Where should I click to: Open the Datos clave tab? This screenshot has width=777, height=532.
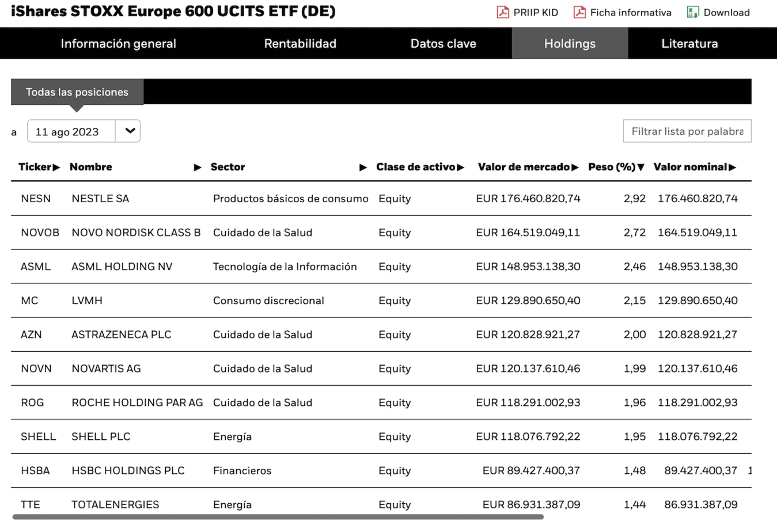[x=443, y=44]
